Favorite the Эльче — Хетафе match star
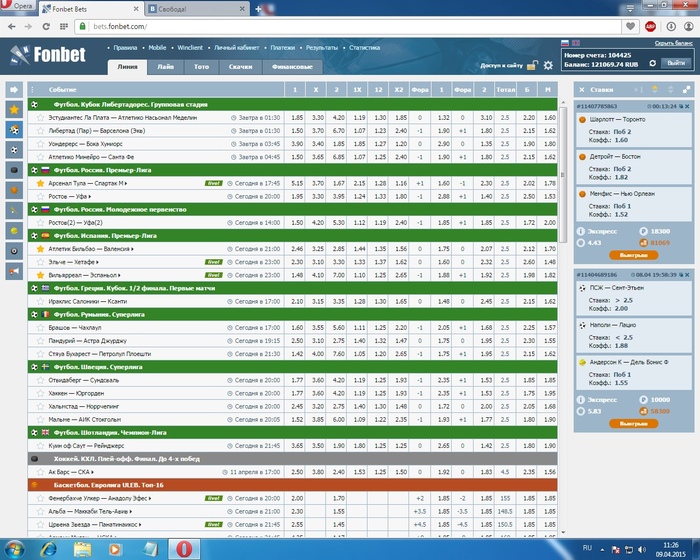The image size is (700, 560). (40, 262)
